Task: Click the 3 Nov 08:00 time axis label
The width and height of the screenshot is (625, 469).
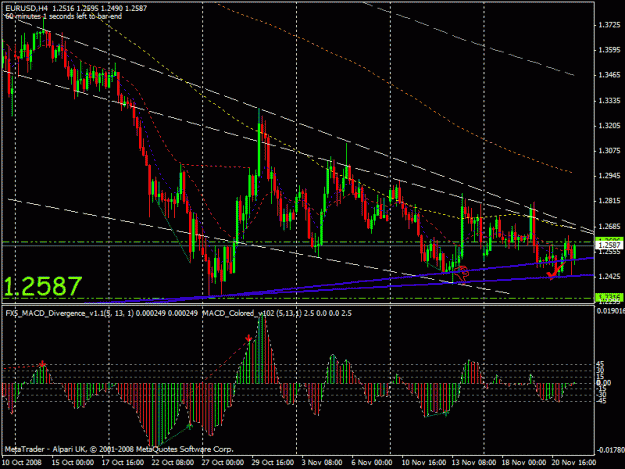Action: (x=322, y=462)
